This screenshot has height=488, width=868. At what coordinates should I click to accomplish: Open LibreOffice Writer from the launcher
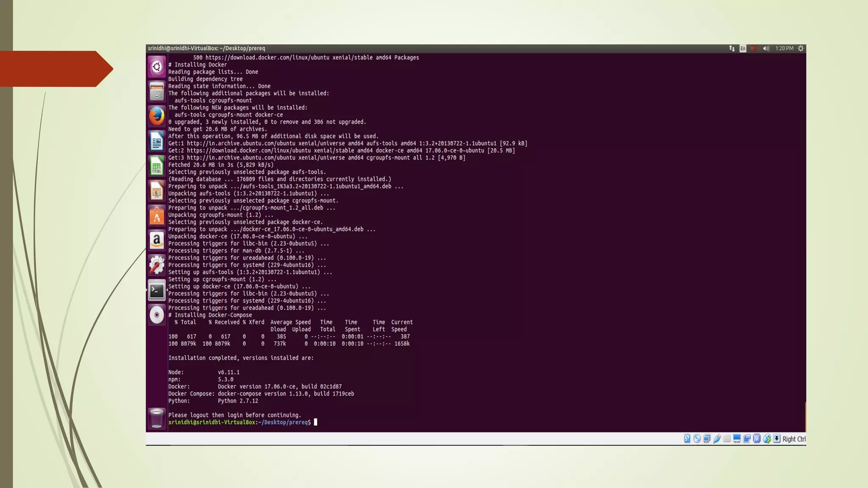coord(157,141)
